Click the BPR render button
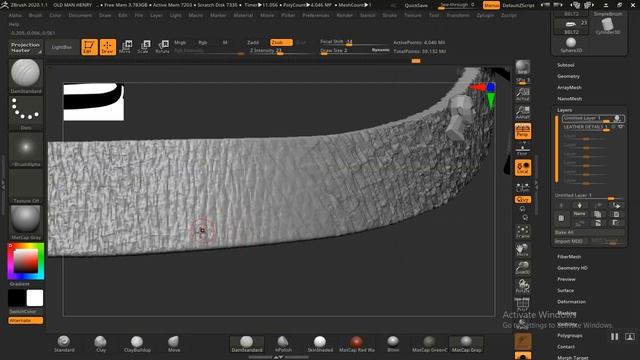This screenshot has width=640, height=360. point(523,68)
